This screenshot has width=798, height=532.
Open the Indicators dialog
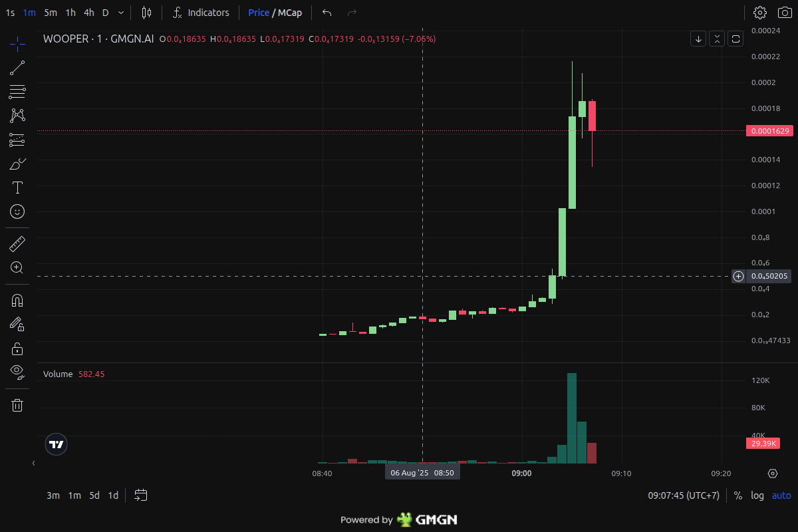click(201, 12)
